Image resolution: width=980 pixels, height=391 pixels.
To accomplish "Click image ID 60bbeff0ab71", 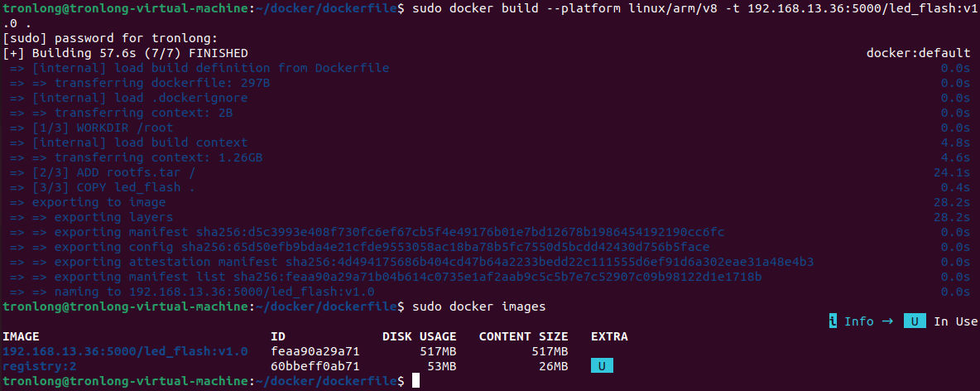I will (315, 366).
